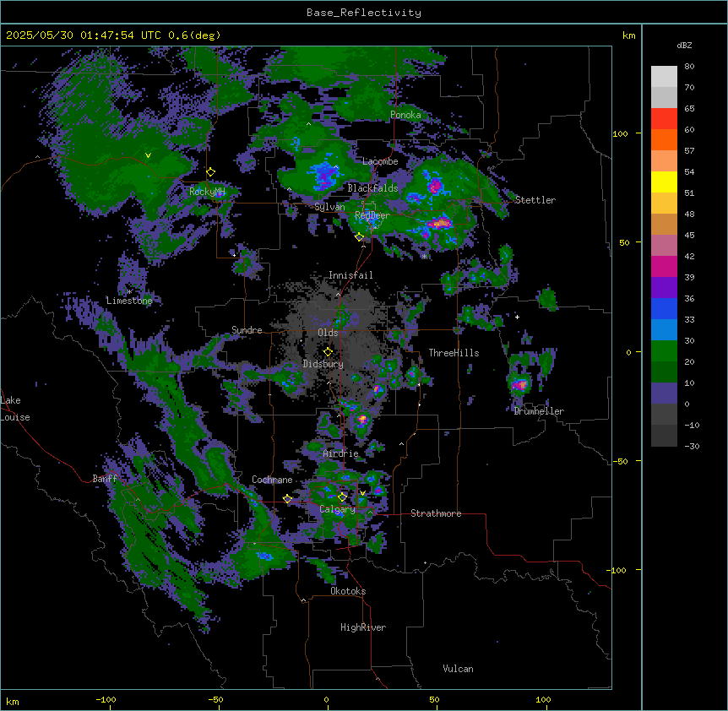Click the km unit label in the bottom left
The height and width of the screenshot is (711, 728).
point(13,701)
